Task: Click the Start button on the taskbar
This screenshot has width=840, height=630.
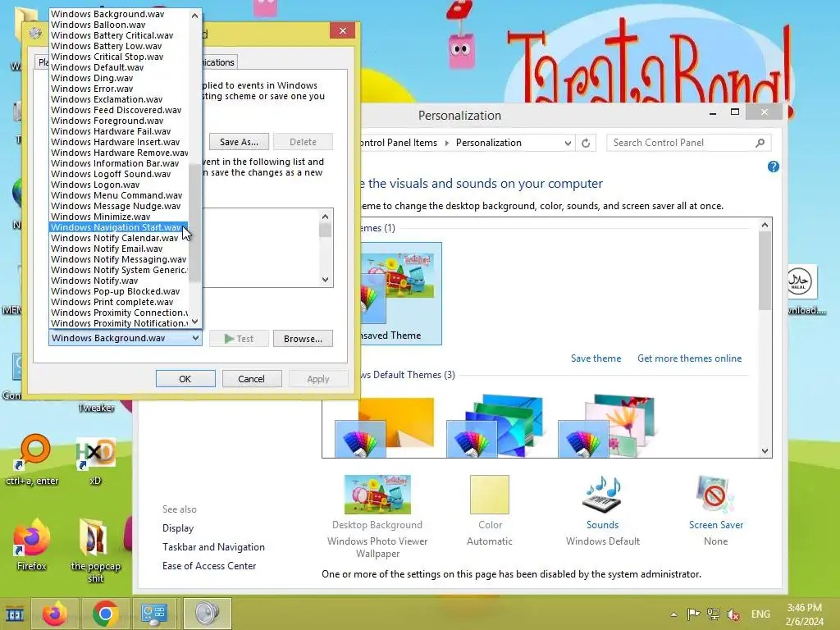Action: tap(15, 614)
